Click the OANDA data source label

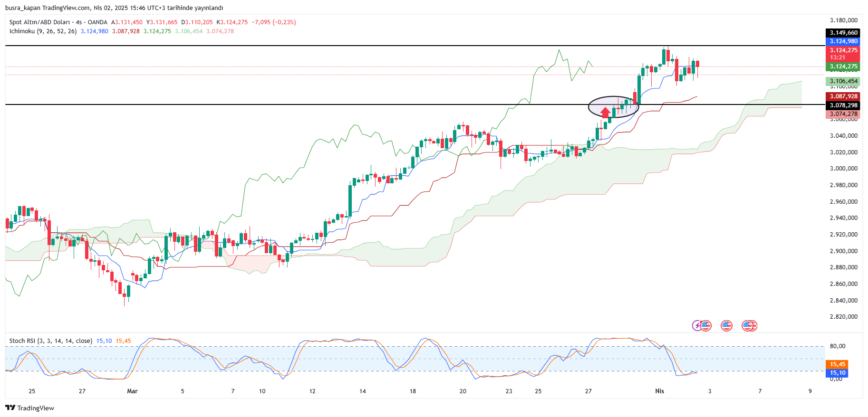coord(97,22)
